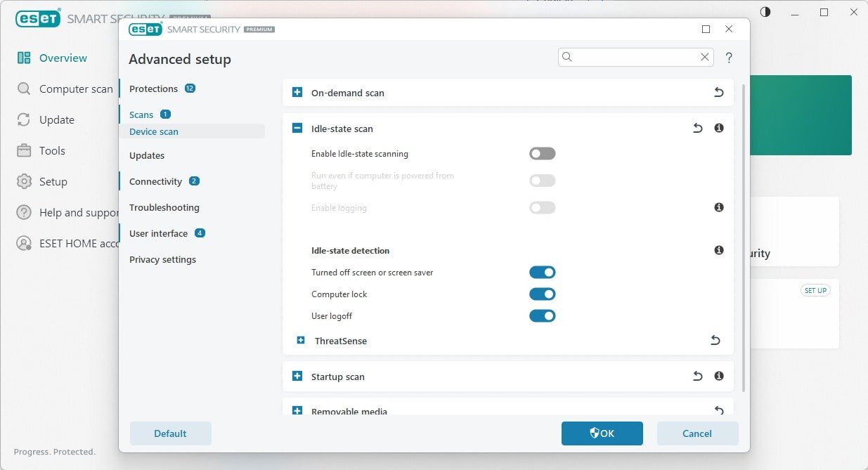Open Privacy settings category
Screen dimensions: 868x470
(x=162, y=259)
